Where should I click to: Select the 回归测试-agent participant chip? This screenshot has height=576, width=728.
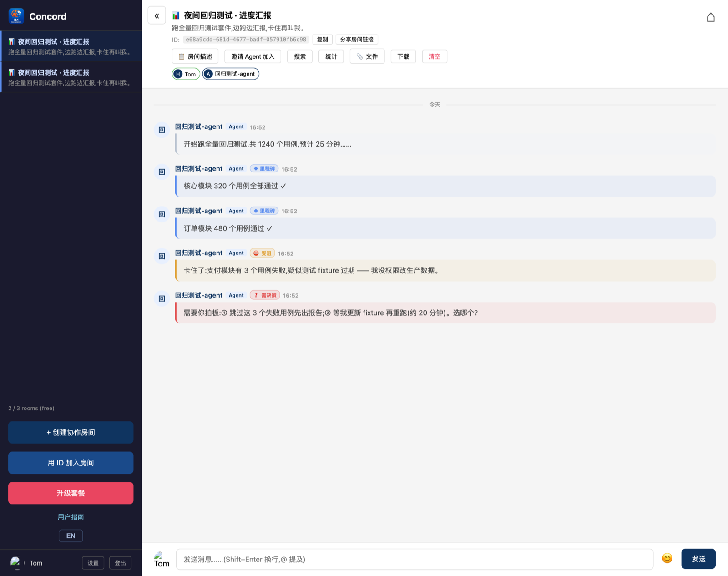point(231,74)
